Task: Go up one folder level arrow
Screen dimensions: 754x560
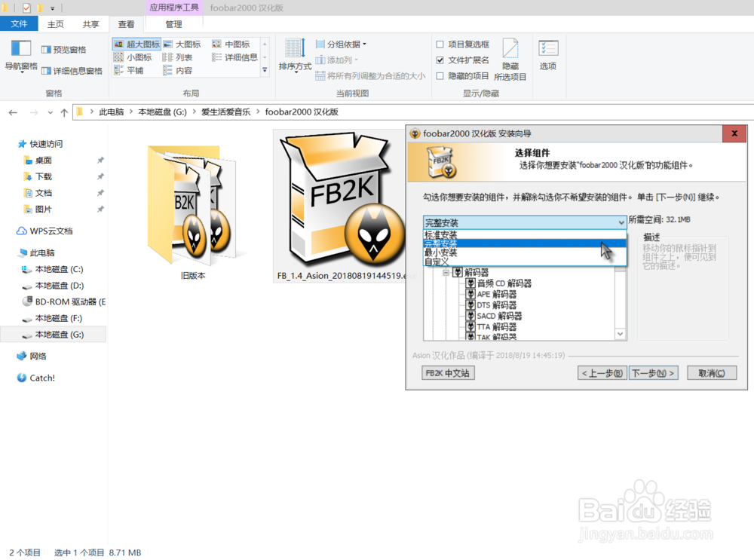Action: 64,112
